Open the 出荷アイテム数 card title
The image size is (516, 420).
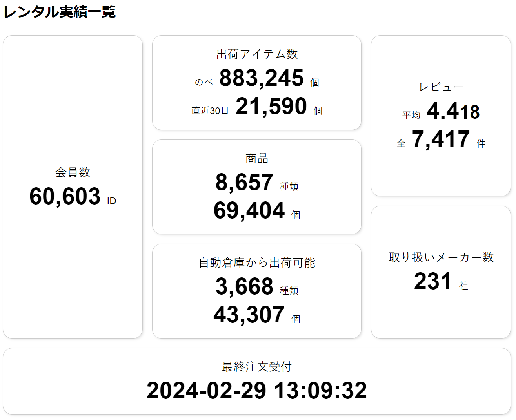257,54
